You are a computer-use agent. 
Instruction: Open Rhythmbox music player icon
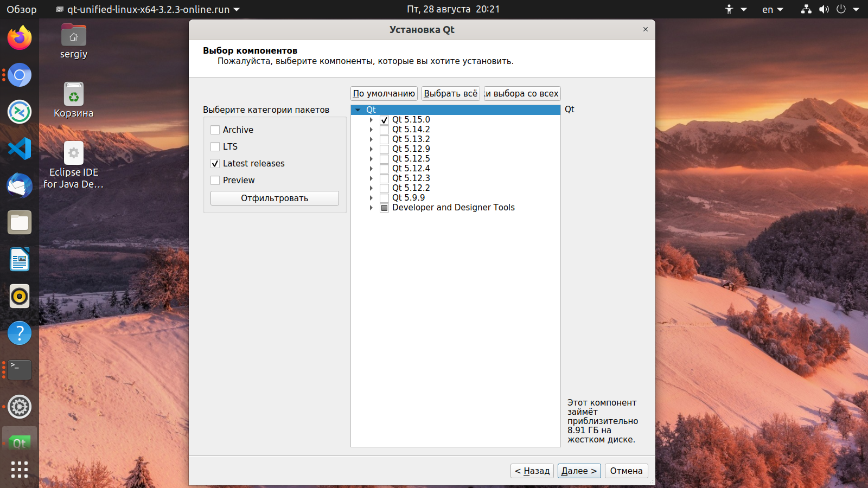point(20,296)
